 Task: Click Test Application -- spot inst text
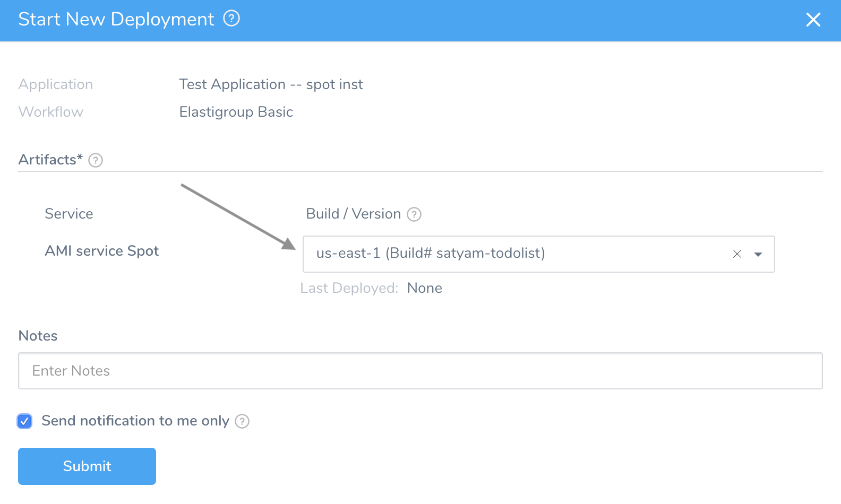point(271,84)
